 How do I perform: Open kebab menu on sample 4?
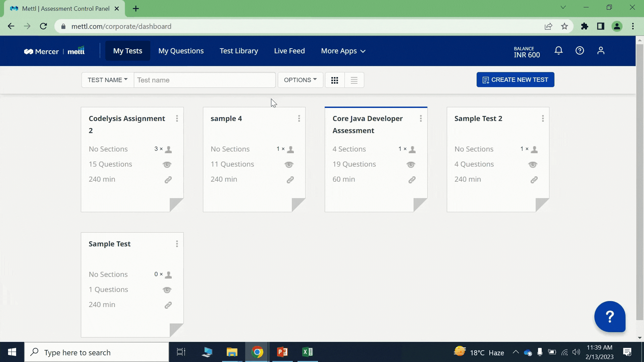click(x=299, y=119)
